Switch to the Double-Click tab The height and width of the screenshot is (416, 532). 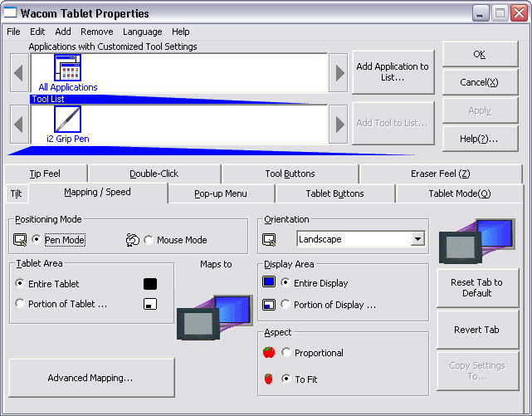pos(154,174)
